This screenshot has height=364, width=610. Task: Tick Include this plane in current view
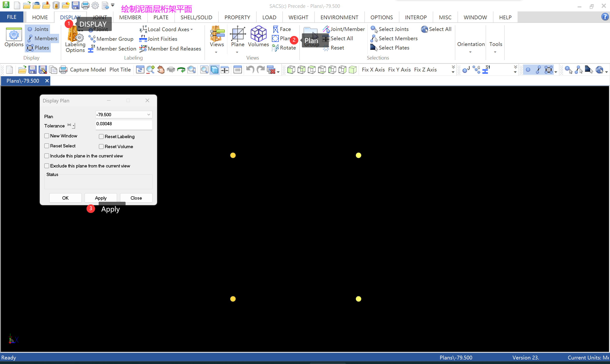tap(47, 156)
